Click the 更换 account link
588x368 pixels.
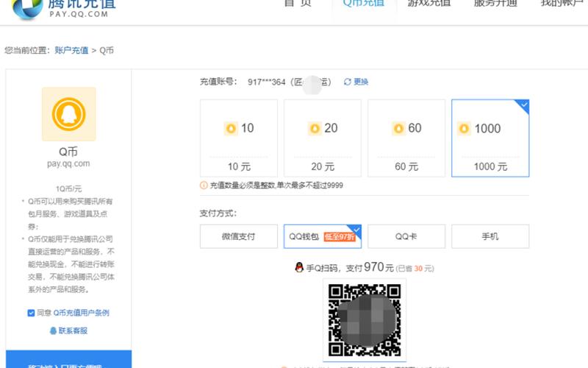(x=361, y=82)
